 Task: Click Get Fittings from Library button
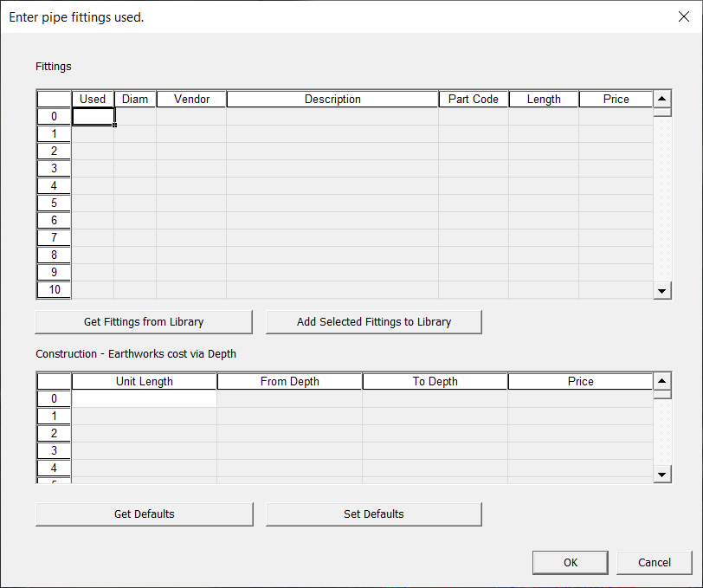(x=144, y=322)
